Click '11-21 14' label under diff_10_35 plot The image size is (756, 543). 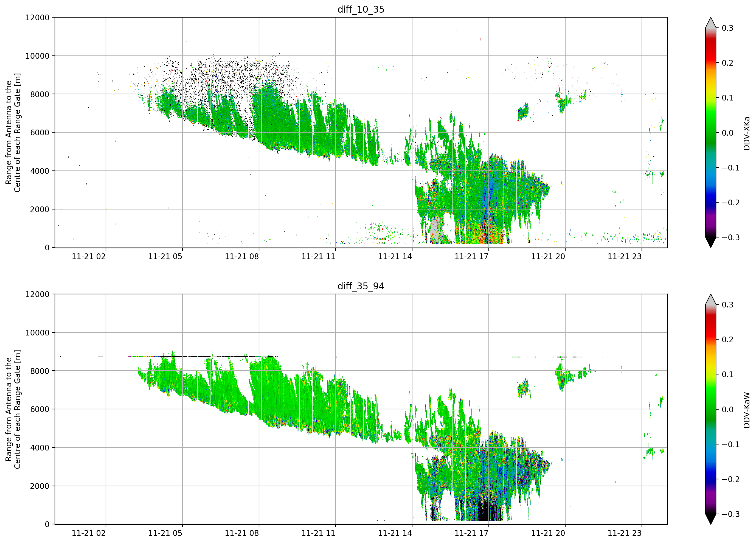(x=395, y=256)
